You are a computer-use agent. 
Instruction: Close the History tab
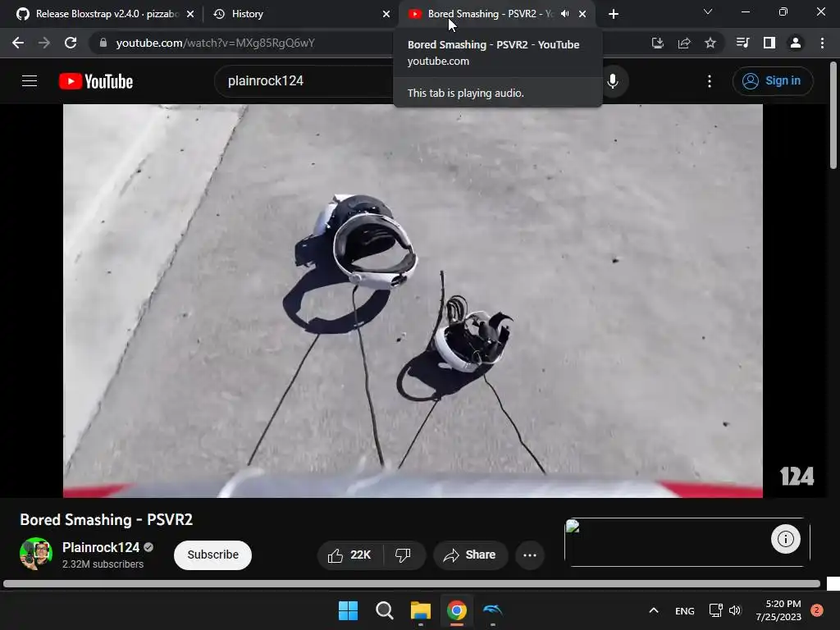point(386,14)
